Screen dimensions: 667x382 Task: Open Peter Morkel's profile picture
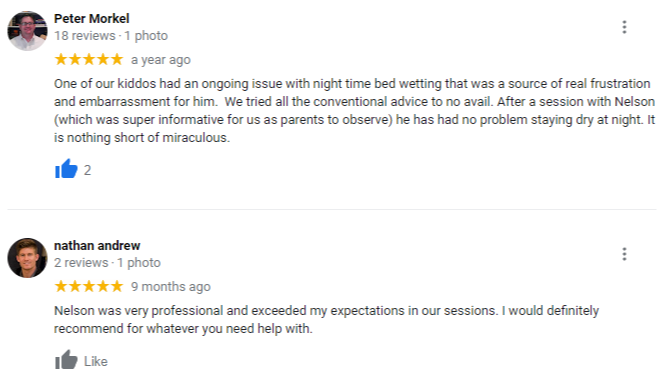(x=27, y=31)
